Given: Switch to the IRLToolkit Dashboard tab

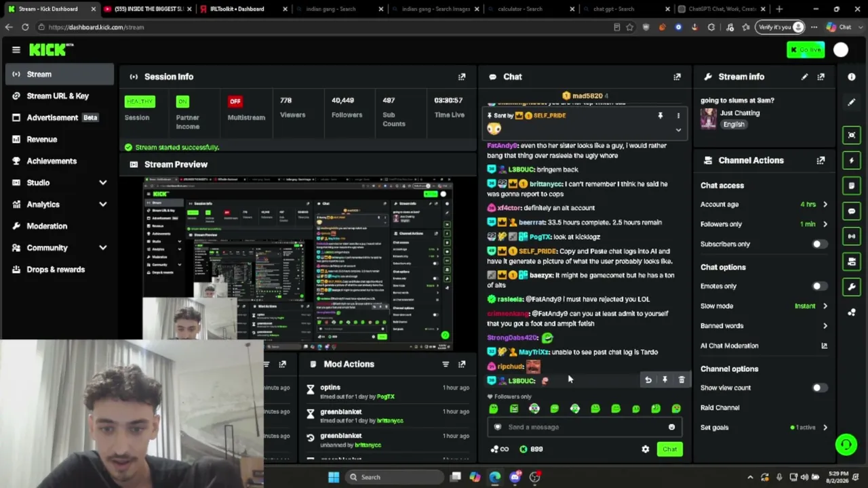Looking at the screenshot, I should pos(242,9).
